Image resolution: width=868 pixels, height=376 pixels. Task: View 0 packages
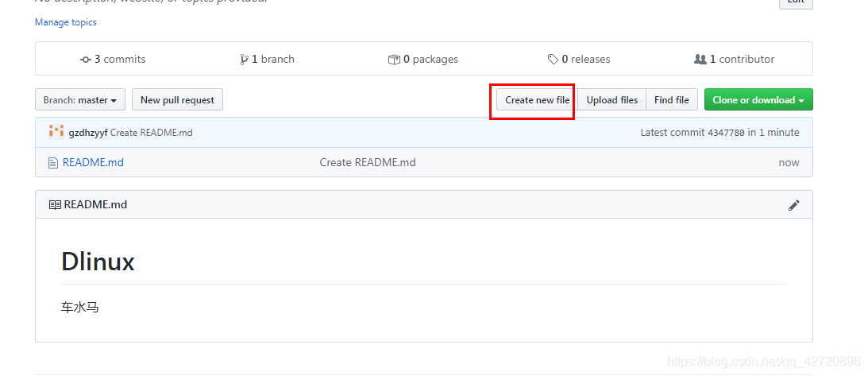(423, 60)
